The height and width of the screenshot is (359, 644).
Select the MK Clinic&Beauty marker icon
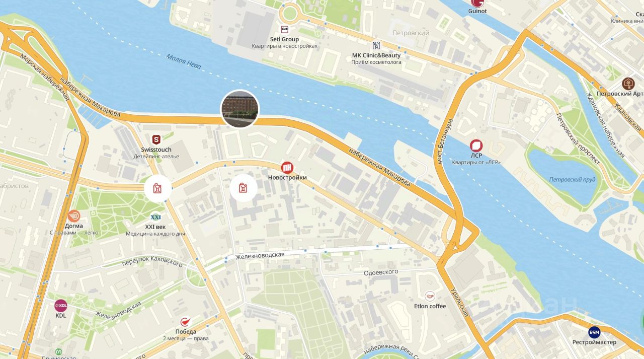376,46
